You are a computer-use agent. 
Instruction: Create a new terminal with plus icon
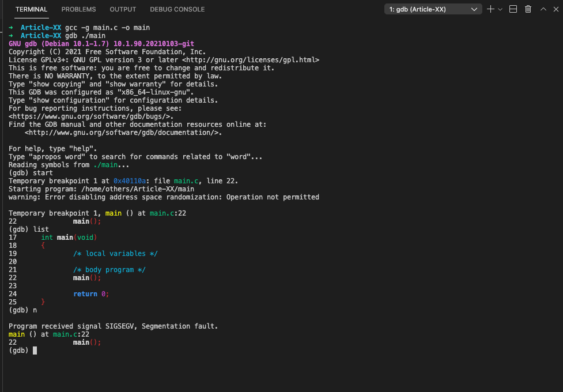point(490,9)
